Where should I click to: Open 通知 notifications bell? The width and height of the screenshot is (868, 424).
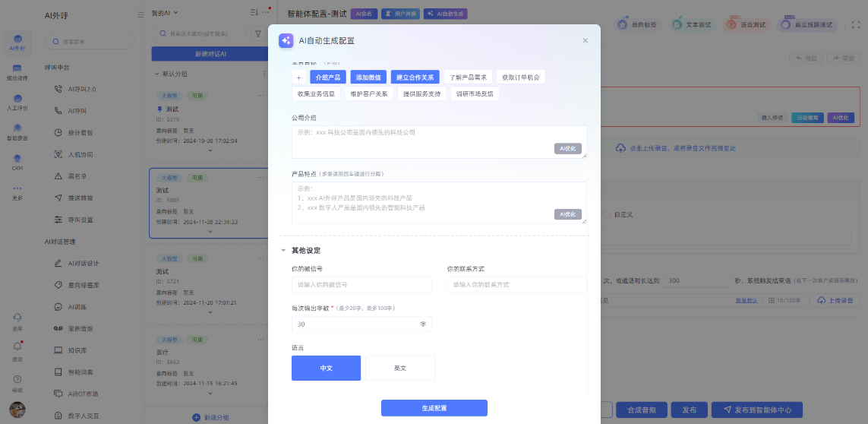(x=17, y=348)
